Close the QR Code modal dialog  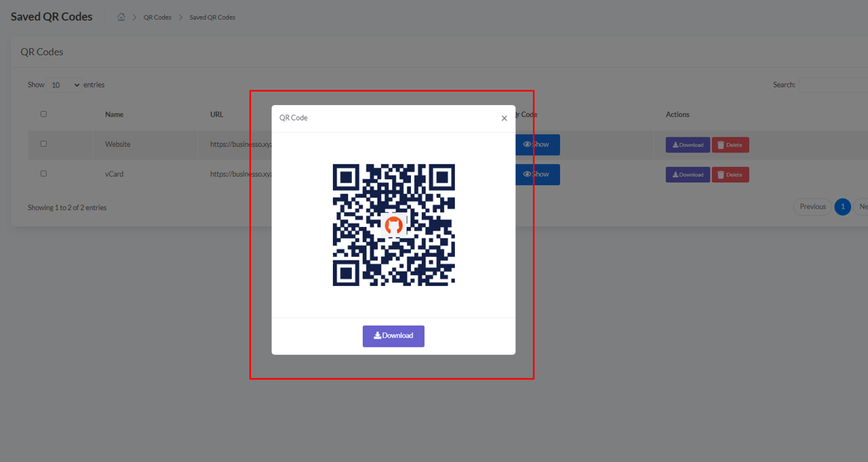pos(504,119)
